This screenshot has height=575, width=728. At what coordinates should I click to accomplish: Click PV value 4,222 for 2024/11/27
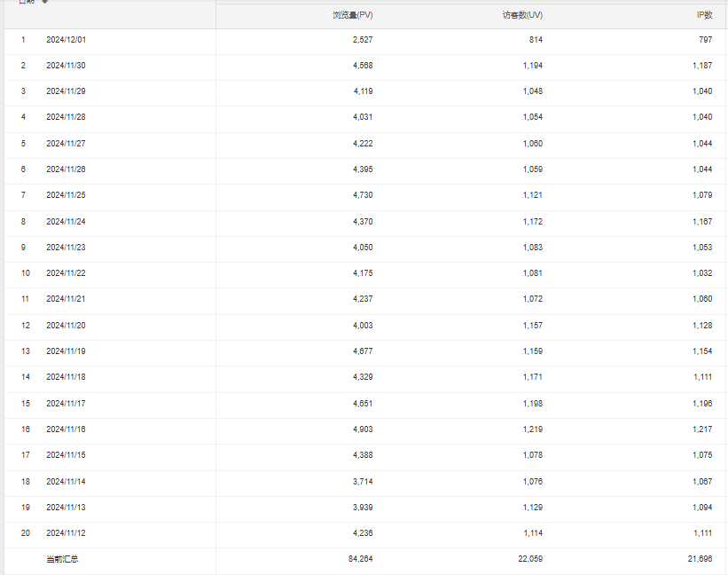363,143
